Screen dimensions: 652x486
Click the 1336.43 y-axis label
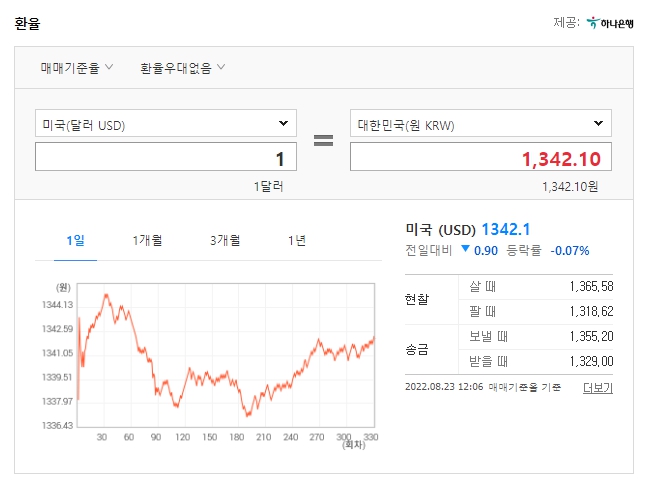coord(57,425)
